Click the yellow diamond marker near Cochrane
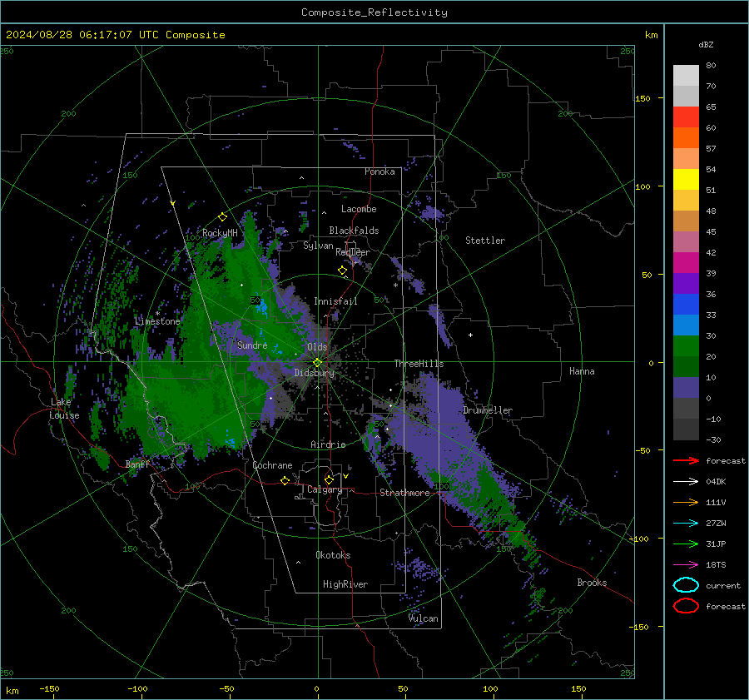Viewport: 749px width, 700px height. coord(285,480)
